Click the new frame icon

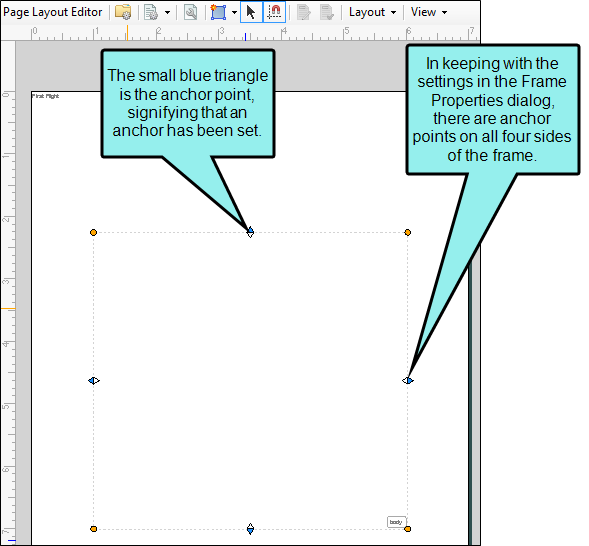pos(218,12)
